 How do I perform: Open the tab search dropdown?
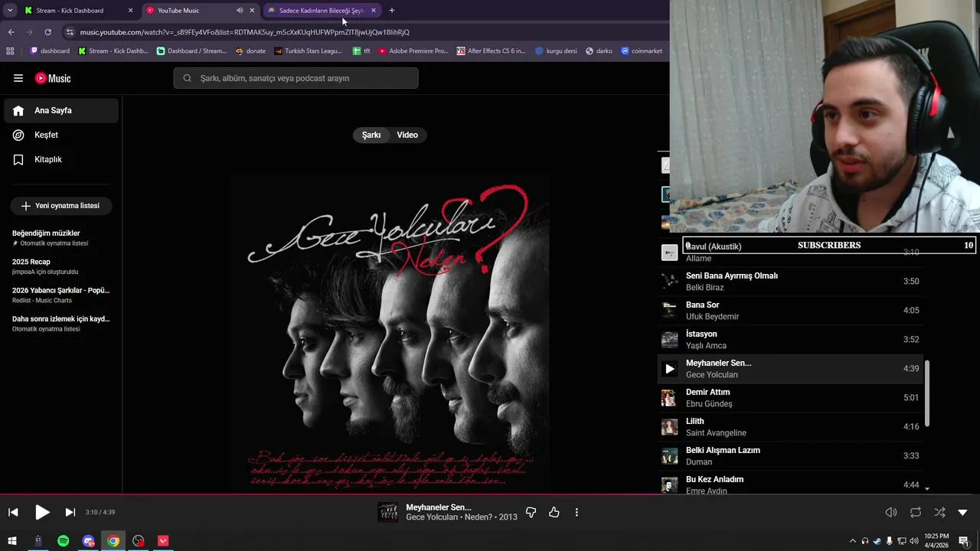click(x=10, y=11)
